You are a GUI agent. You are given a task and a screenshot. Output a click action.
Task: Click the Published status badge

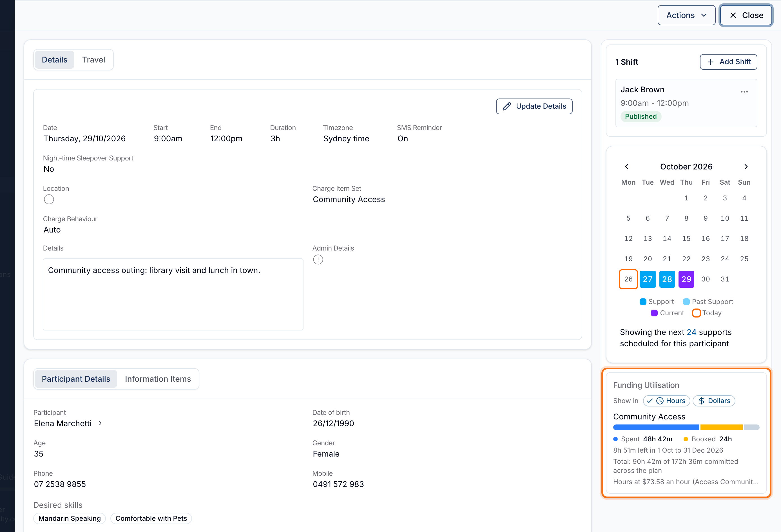[x=641, y=116]
